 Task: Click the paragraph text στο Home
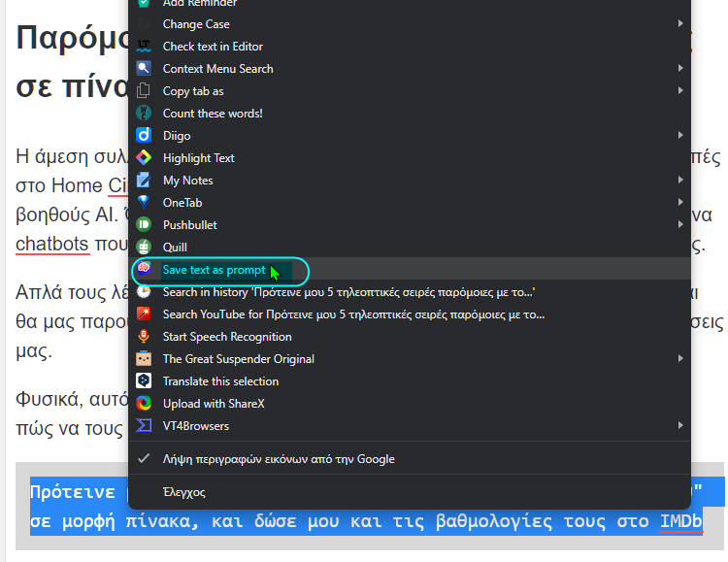point(59,185)
